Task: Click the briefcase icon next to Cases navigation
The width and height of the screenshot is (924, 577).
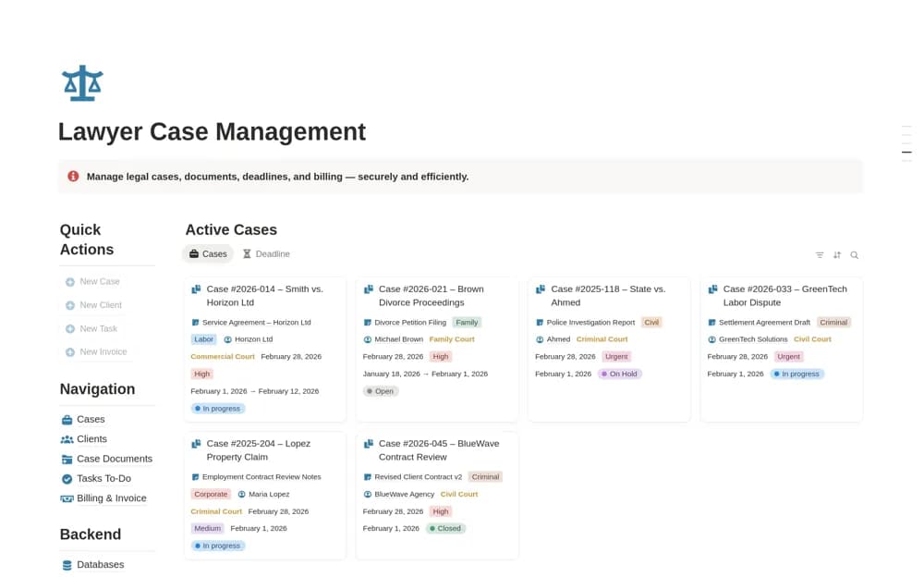Action: pyautogui.click(x=67, y=420)
